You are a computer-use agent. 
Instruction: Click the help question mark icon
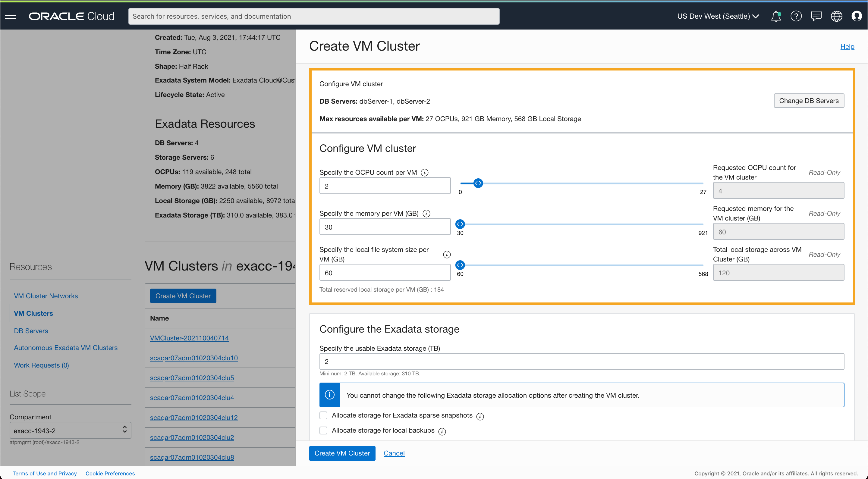click(x=796, y=16)
